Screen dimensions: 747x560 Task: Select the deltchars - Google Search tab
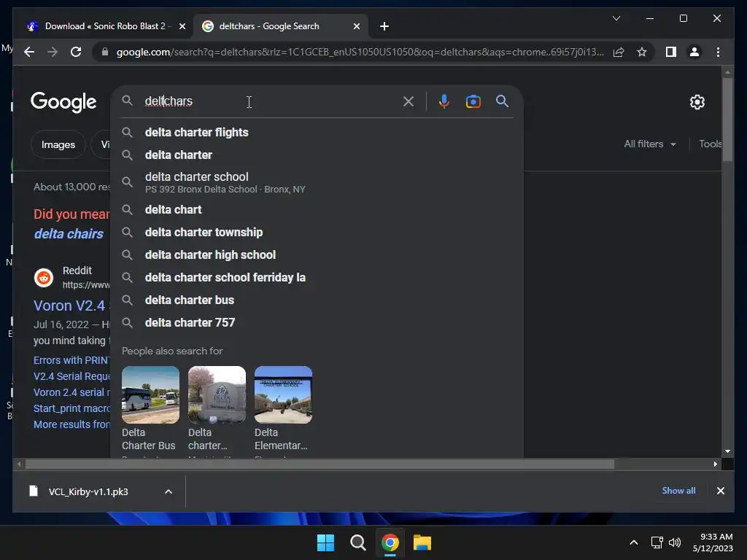point(281,26)
